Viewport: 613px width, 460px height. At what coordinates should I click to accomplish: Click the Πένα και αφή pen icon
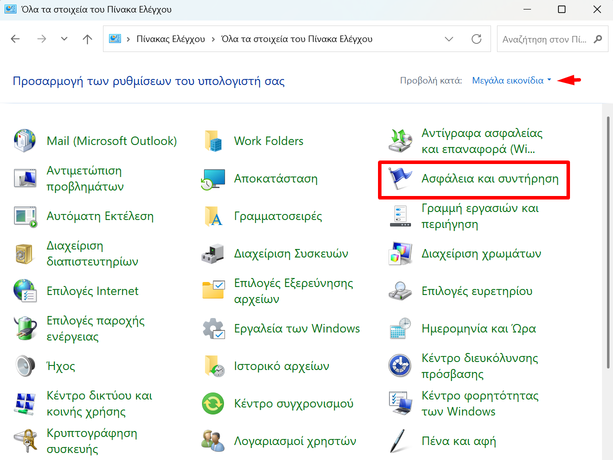coord(399,441)
